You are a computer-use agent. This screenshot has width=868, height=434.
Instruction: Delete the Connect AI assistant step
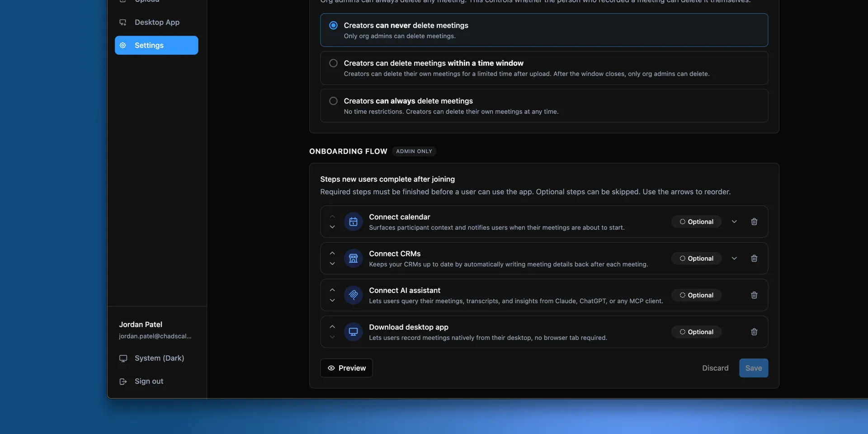click(754, 295)
